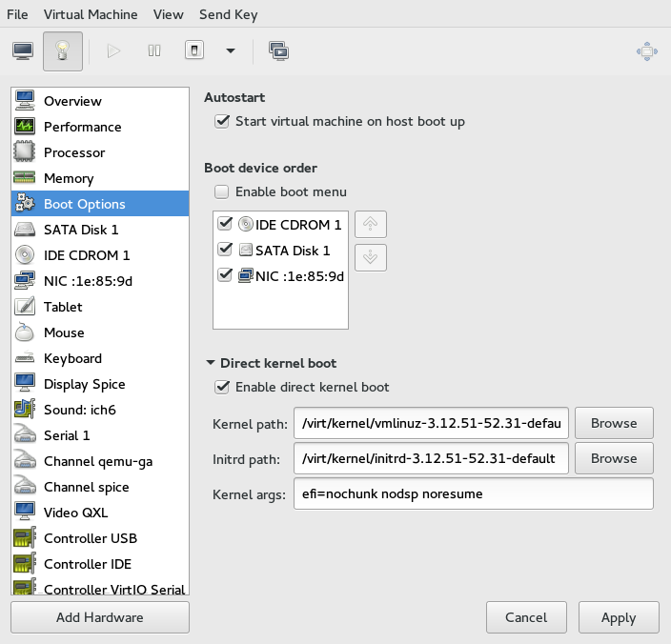Click the shutdown power button icon
The height and width of the screenshot is (644, 671).
[194, 50]
